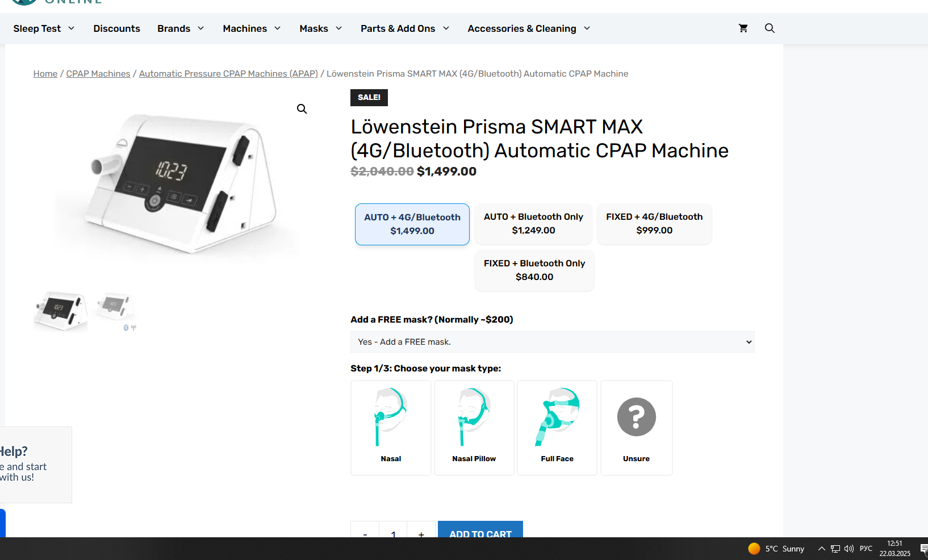Switch the РУС keyboard language
The width and height of the screenshot is (928, 560).
coord(866,549)
